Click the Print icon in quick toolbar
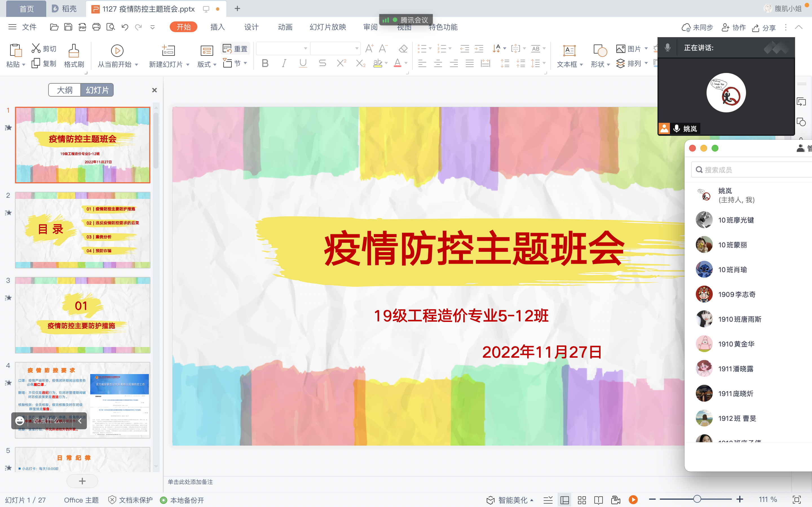This screenshot has height=507, width=812. [96, 27]
